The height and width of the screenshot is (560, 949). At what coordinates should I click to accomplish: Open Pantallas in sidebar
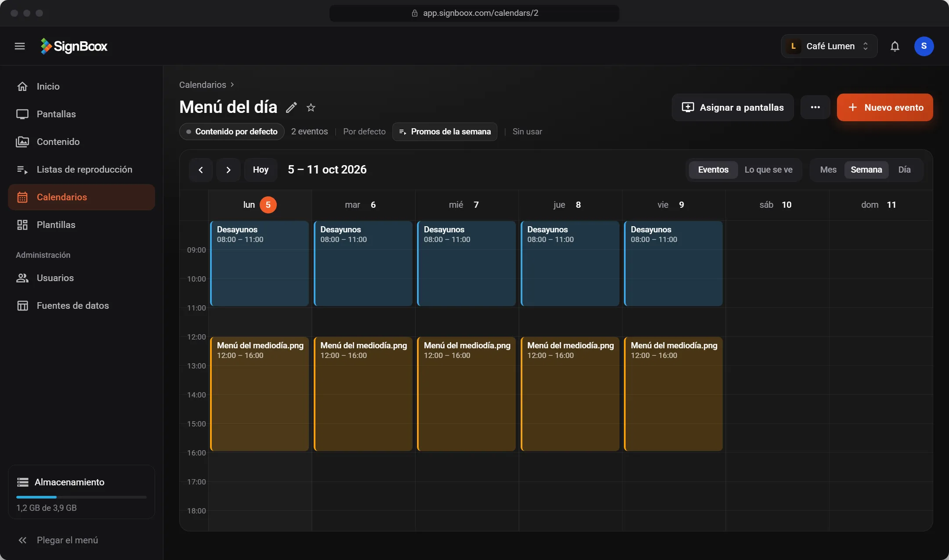pos(81,114)
